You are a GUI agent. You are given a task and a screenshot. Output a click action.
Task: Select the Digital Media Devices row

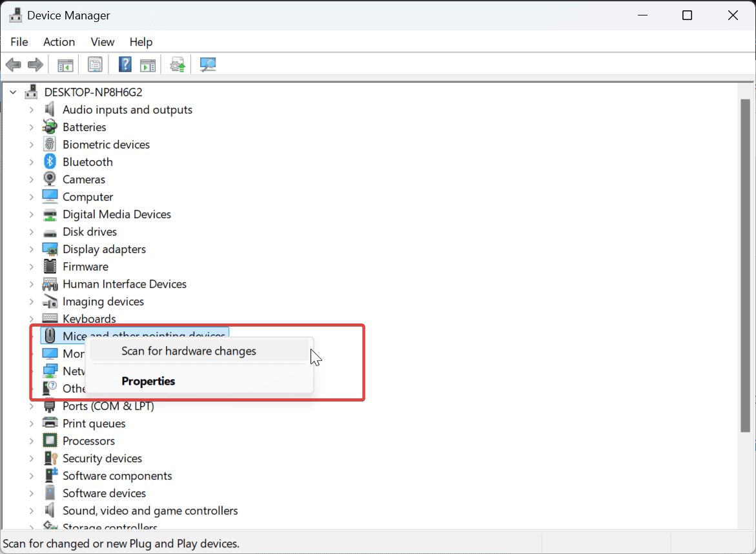pyautogui.click(x=117, y=214)
